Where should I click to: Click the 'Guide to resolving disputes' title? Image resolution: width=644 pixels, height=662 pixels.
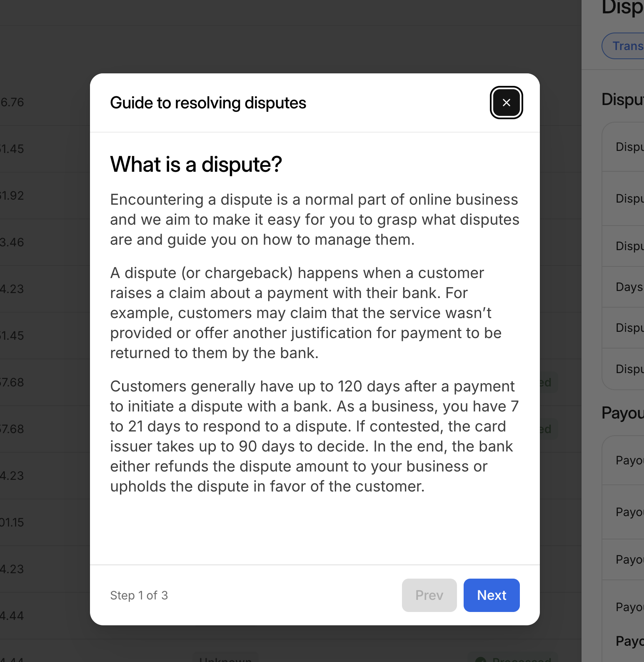(208, 103)
